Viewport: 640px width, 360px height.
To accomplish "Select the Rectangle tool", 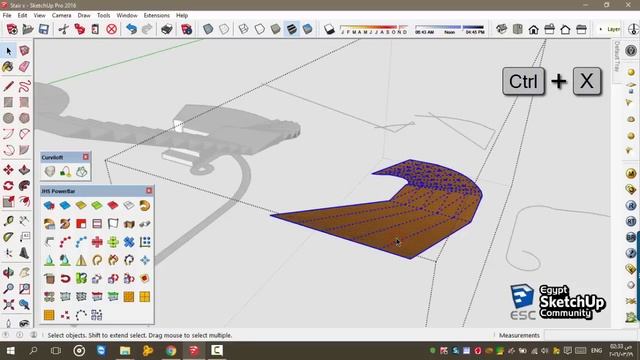I will pyautogui.click(x=8, y=102).
